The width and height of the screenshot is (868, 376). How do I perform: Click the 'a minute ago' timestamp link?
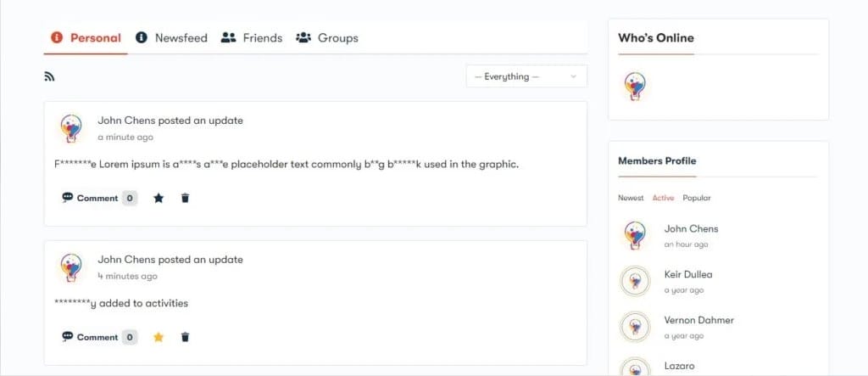pos(125,137)
